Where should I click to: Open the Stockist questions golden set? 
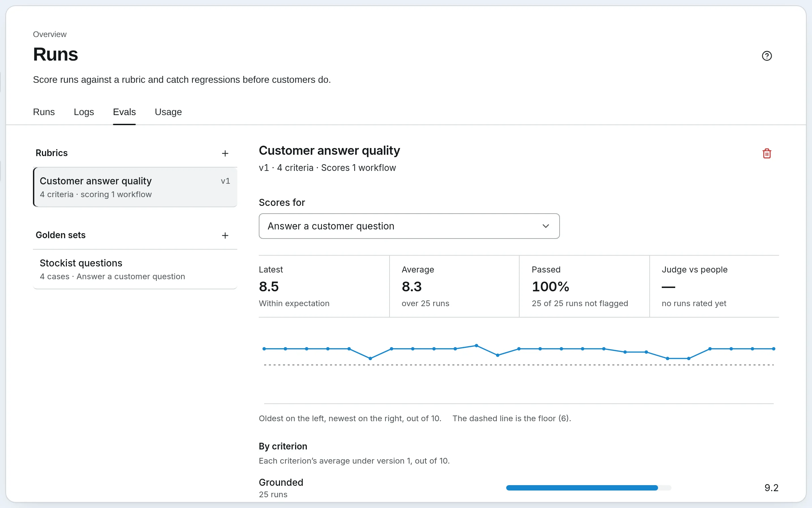(x=135, y=269)
